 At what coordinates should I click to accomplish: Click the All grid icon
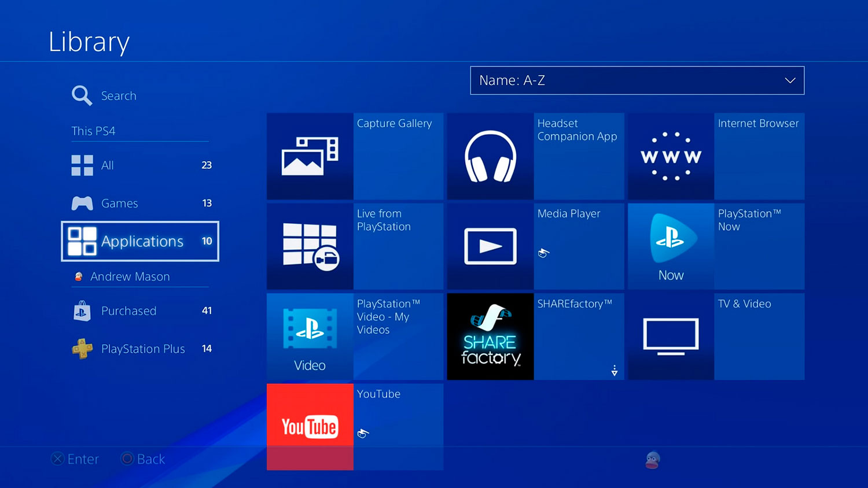[x=82, y=165]
